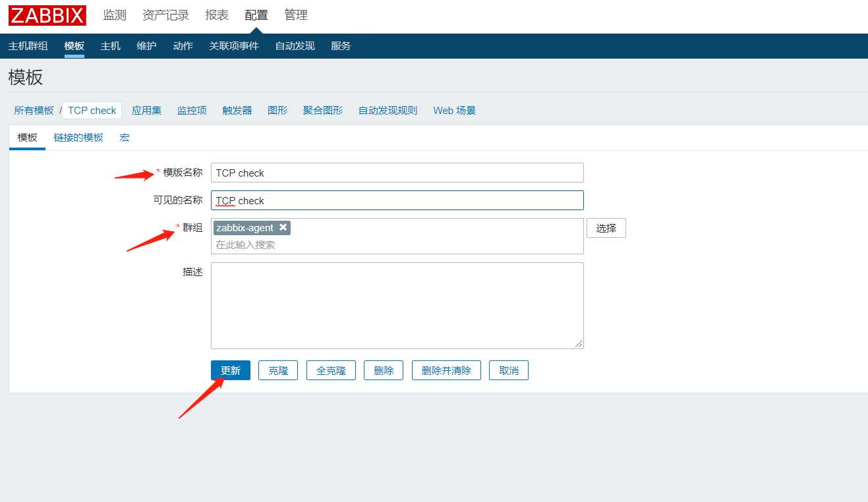Click the TCP check breadcrumb
Viewport: 868px width, 502px height.
(x=92, y=111)
